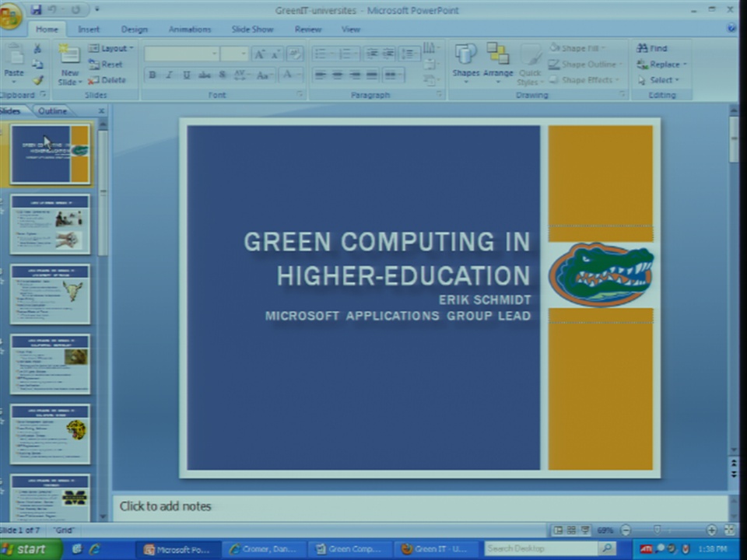Apply bulleted list
This screenshot has width=747, height=560.
point(324,54)
